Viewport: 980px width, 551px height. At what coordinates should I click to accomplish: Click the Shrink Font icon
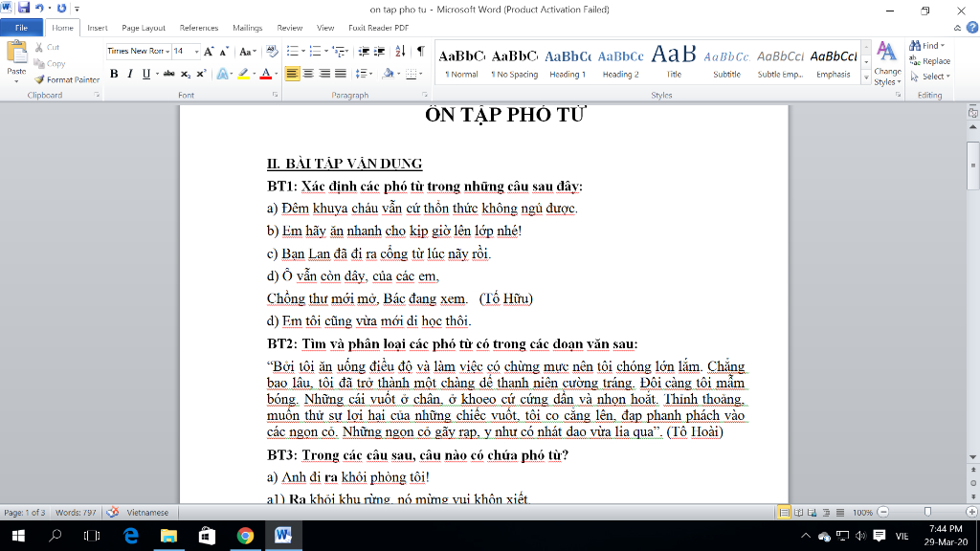(x=224, y=52)
